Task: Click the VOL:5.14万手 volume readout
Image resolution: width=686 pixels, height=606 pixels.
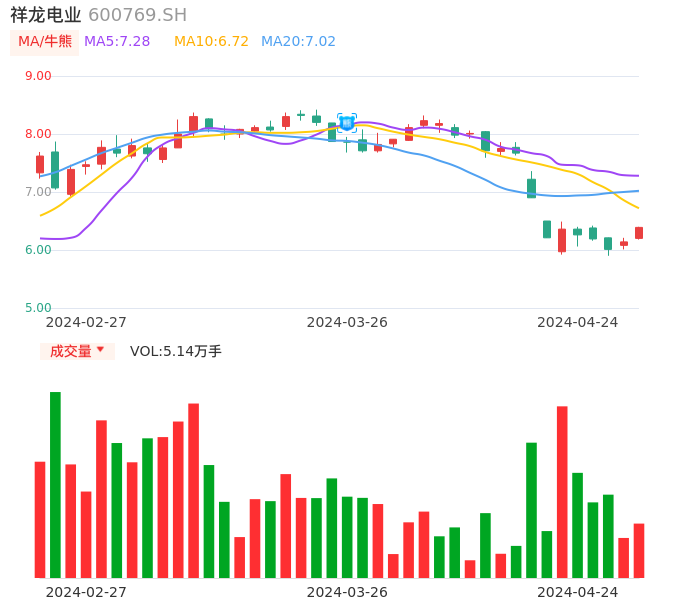Action: 176,351
